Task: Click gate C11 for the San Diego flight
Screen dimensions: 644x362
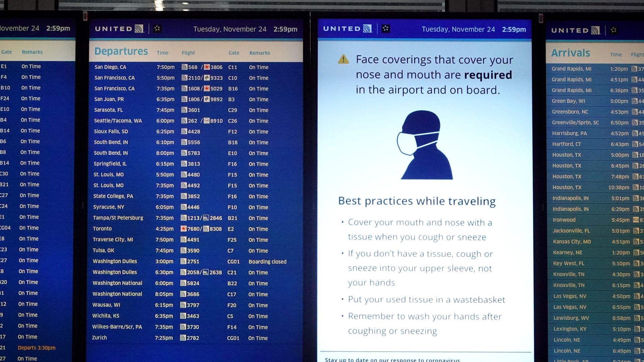Action: [233, 67]
